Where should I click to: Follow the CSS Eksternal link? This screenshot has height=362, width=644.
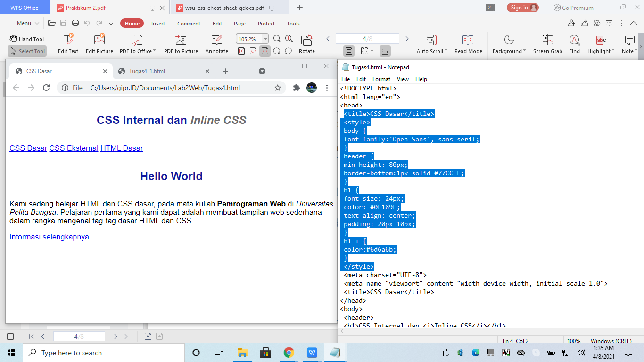coord(73,148)
